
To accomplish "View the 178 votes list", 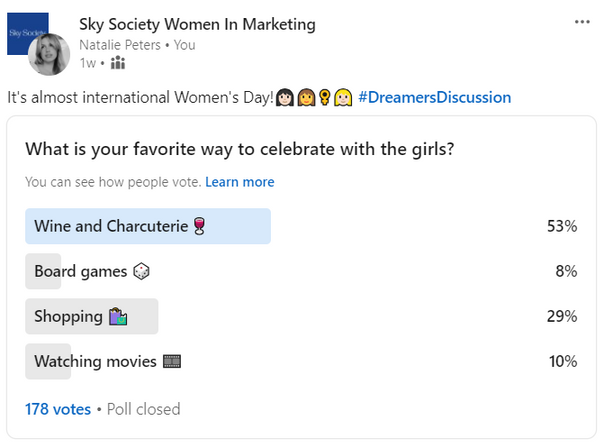I will click(57, 409).
